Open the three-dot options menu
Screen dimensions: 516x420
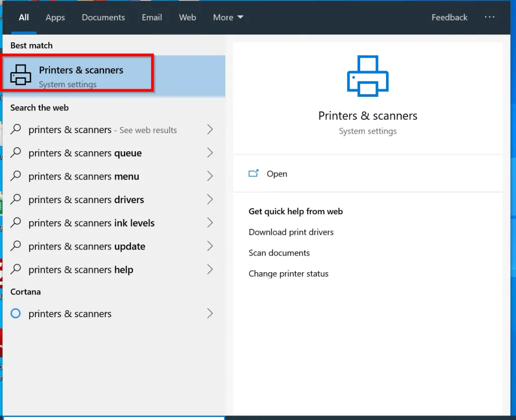[489, 17]
